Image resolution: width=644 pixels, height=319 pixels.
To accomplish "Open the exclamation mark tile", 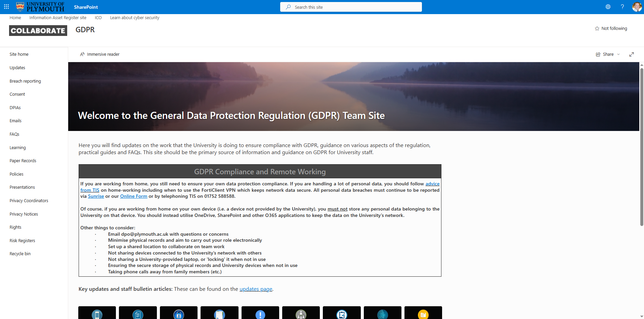I will point(260,313).
